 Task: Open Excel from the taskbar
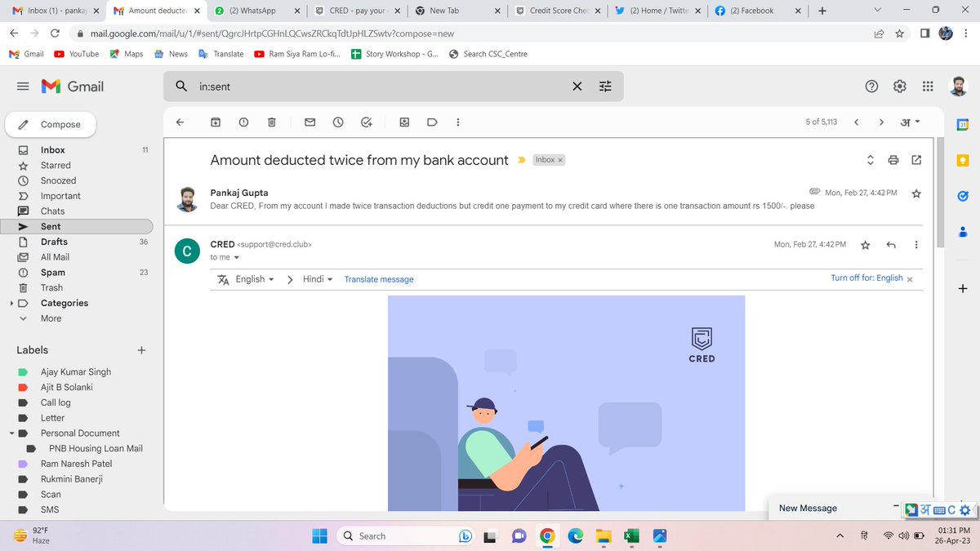630,536
